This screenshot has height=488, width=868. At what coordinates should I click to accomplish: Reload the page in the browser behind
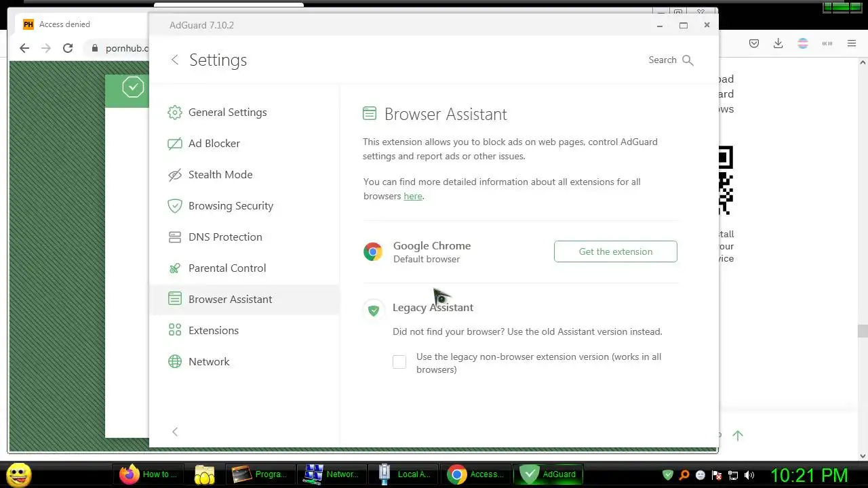pos(68,48)
